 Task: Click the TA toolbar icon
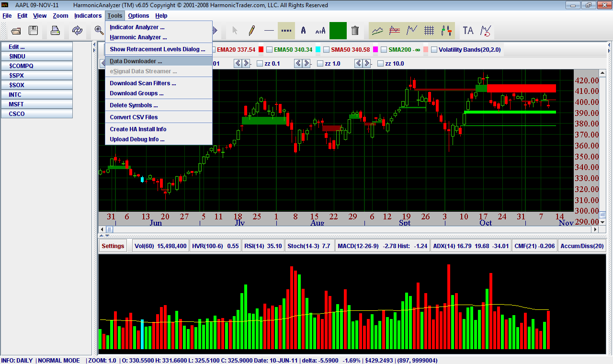click(x=468, y=31)
